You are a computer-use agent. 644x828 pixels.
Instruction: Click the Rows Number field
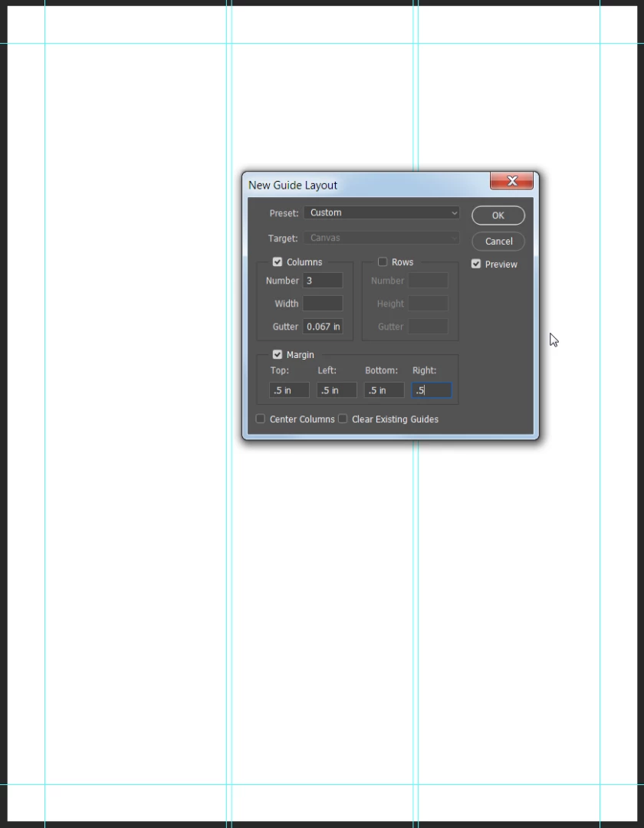pos(428,281)
